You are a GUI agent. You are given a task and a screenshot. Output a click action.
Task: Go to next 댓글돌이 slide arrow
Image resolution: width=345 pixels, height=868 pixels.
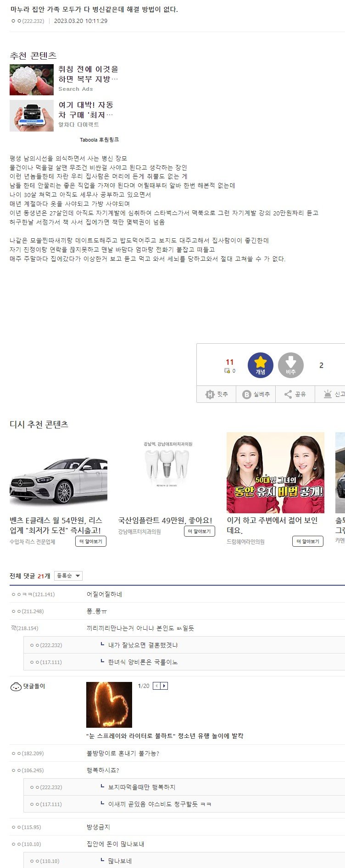point(165,686)
